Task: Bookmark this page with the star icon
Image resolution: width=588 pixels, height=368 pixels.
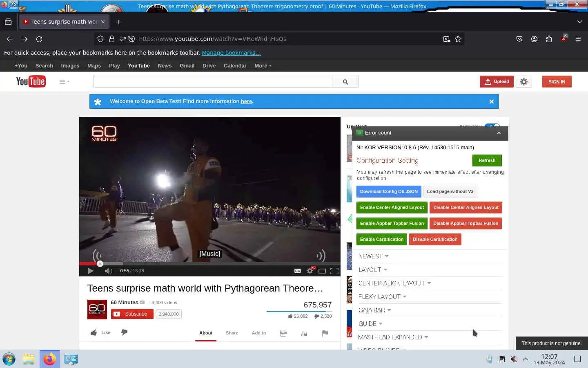Action: pyautogui.click(x=458, y=39)
